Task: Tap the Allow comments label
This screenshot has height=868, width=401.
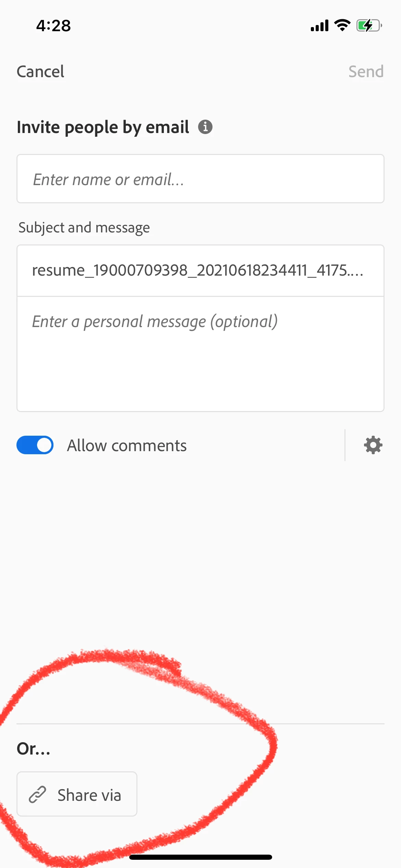Action: pos(127,446)
